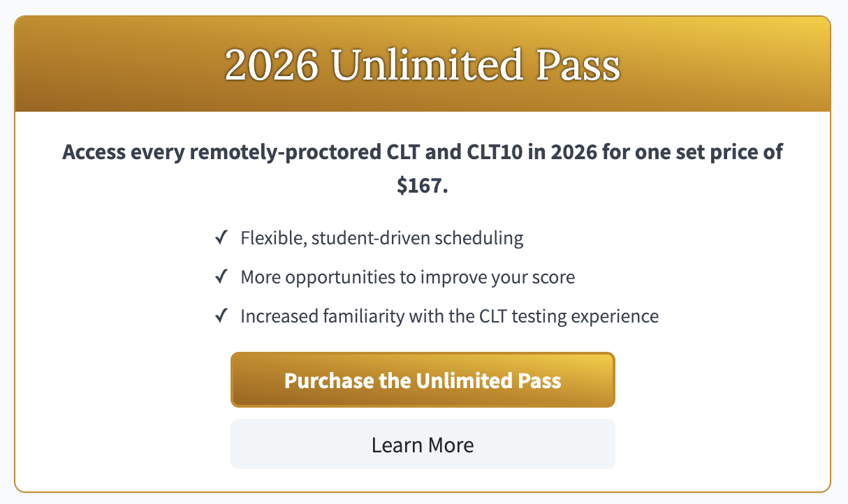Click the text inside the Learn More button
This screenshot has width=848, height=504.
[423, 444]
